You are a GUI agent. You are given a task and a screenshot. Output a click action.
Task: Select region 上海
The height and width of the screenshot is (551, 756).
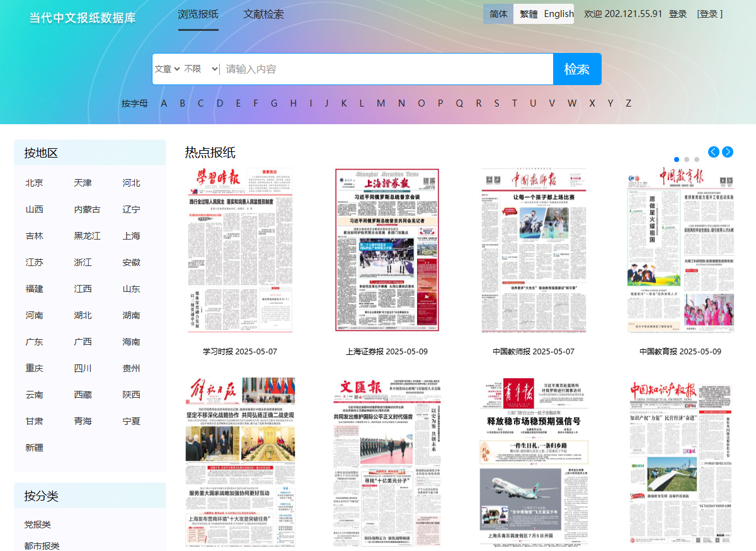point(132,236)
